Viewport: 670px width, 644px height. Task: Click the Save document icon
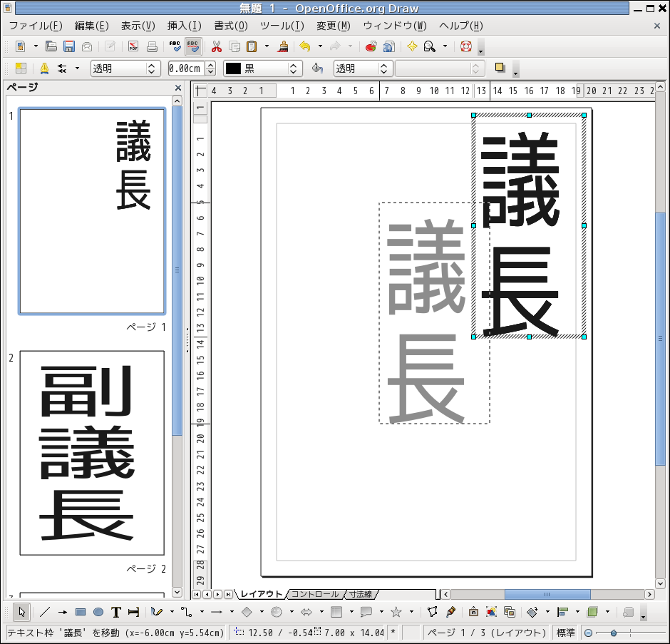click(x=69, y=47)
